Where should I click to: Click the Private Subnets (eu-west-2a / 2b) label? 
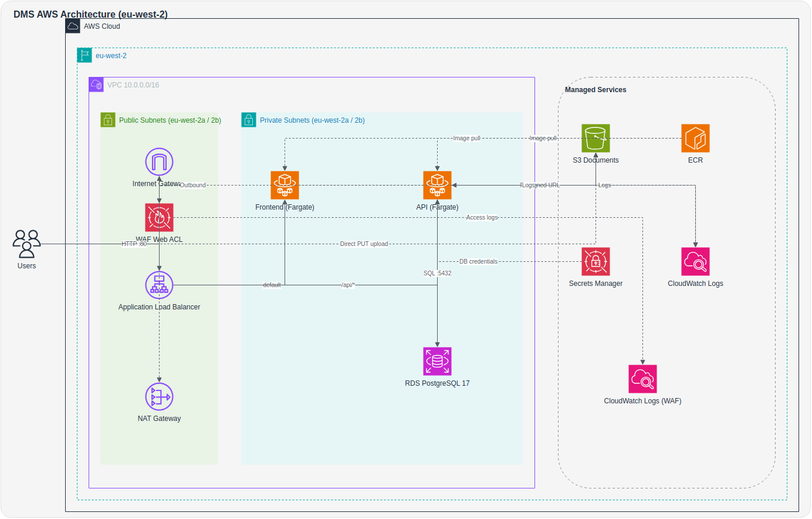(312, 120)
